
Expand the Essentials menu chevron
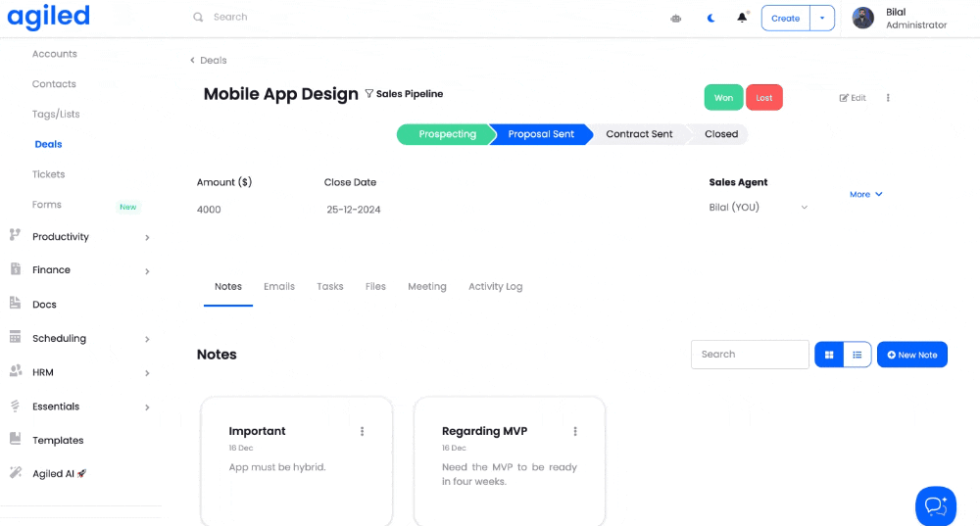(148, 407)
